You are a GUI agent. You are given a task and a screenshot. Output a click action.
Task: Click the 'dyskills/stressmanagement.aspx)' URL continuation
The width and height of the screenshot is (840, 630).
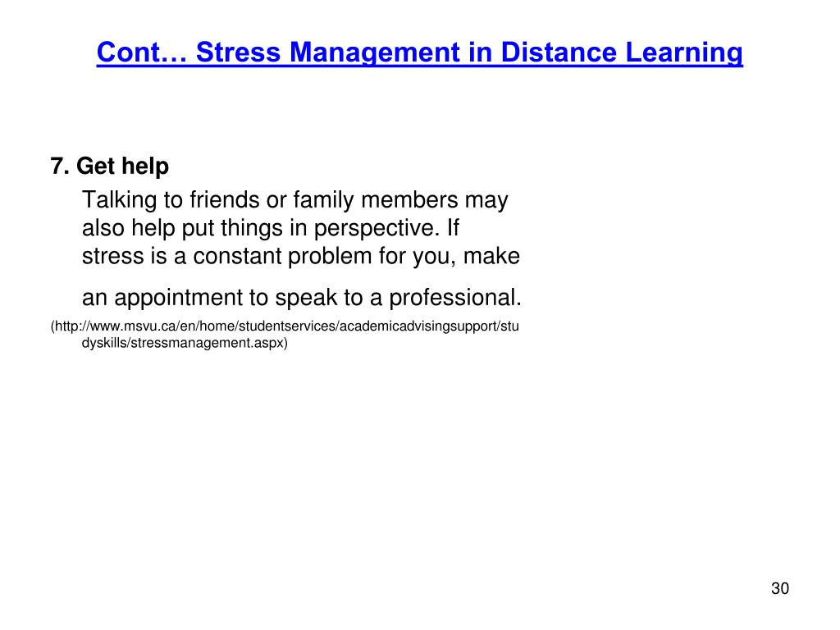185,343
